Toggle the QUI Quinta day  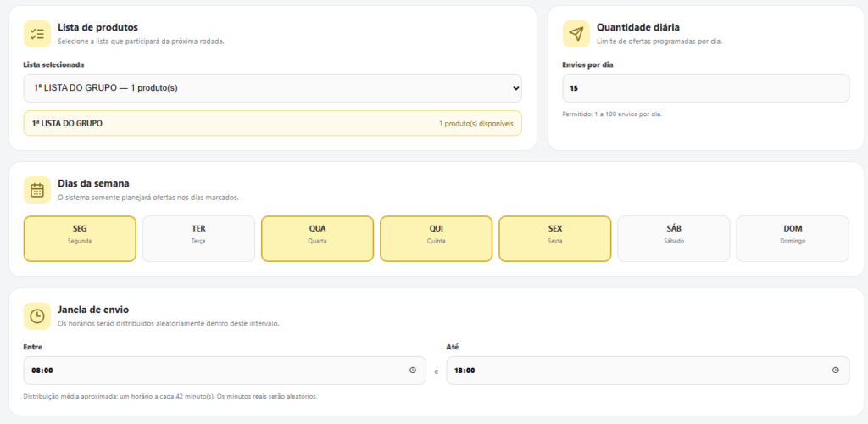437,238
